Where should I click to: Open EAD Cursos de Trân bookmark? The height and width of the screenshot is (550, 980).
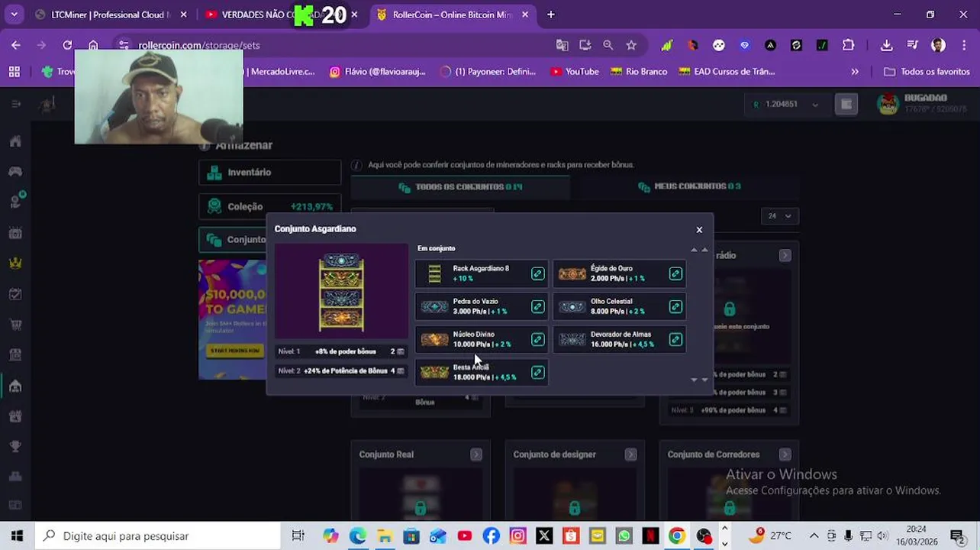click(x=727, y=72)
